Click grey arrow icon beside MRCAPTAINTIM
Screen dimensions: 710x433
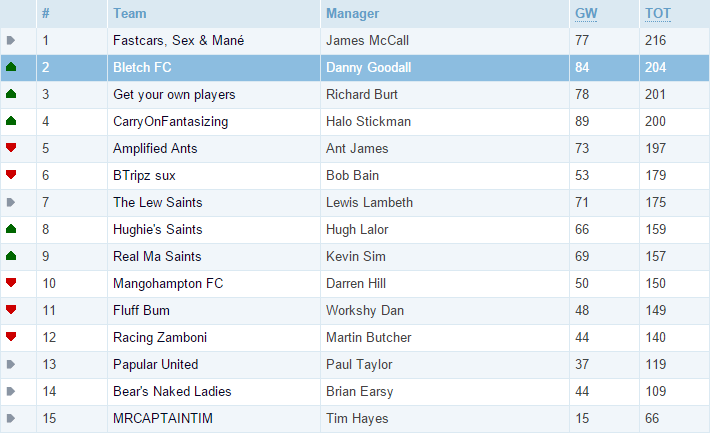[x=11, y=418]
